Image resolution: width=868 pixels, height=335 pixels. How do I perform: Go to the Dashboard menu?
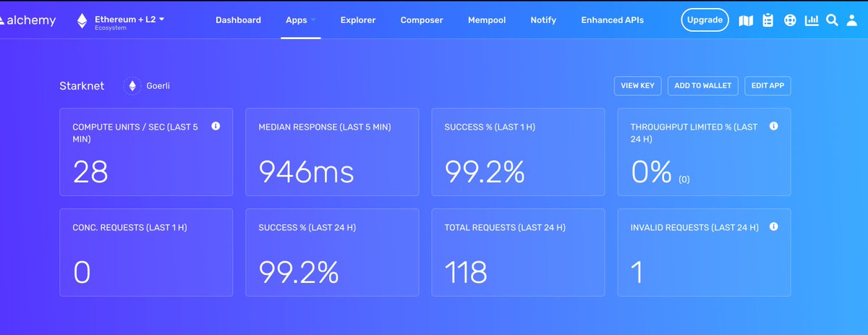pyautogui.click(x=238, y=20)
